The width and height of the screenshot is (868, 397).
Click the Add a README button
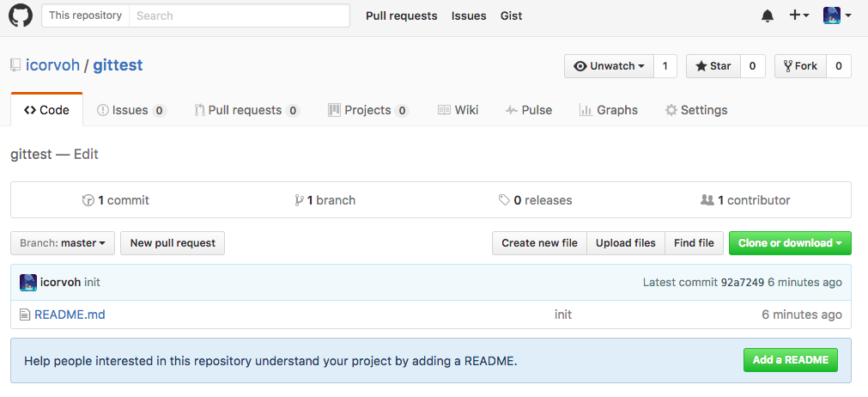coord(791,360)
